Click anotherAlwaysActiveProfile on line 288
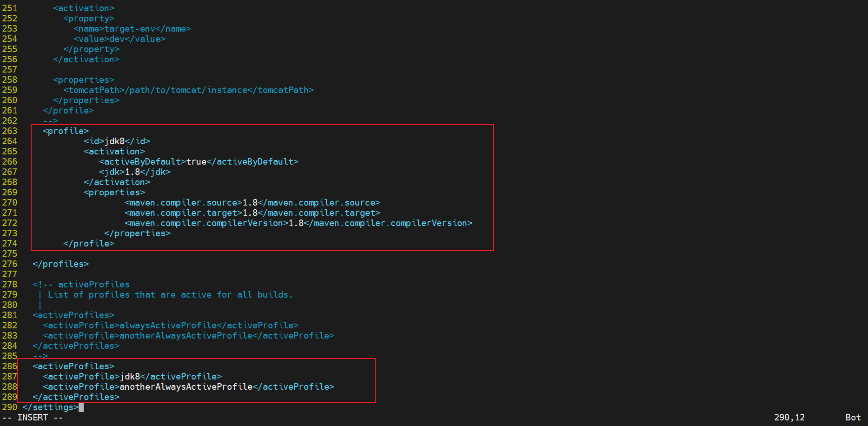Screen dimensions: 868x426 pyautogui.click(x=186, y=386)
